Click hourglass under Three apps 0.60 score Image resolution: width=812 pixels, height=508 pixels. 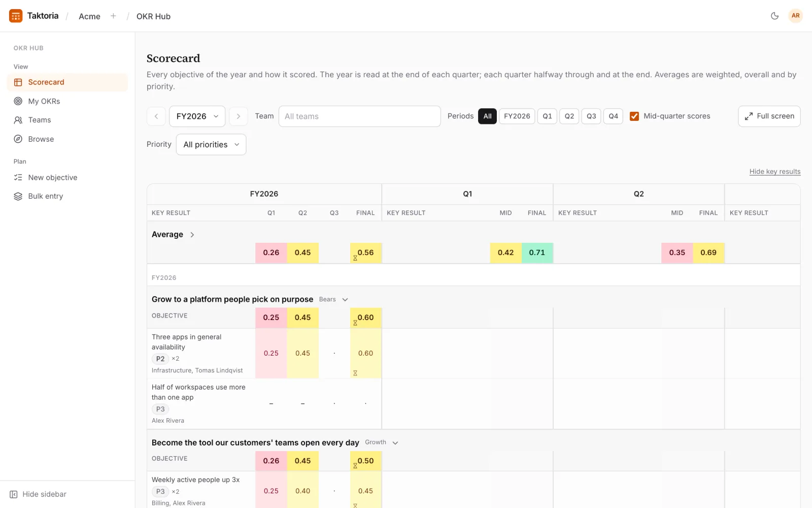coord(355,373)
